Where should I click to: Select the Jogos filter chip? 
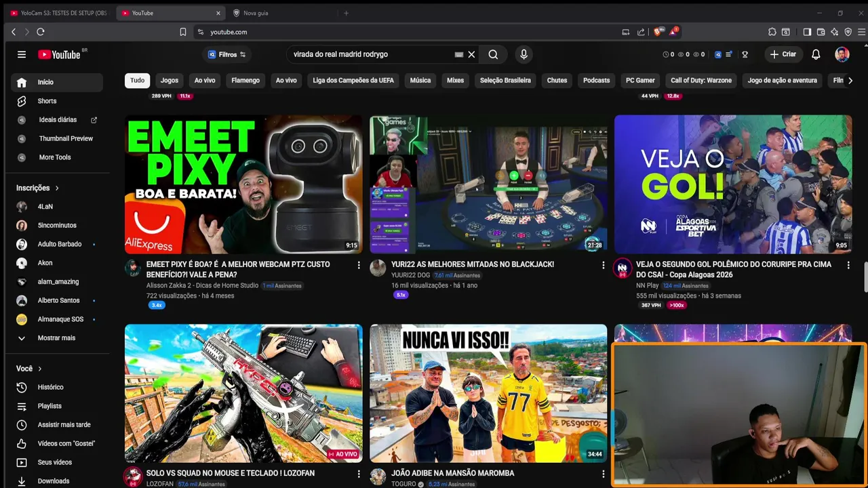[169, 80]
